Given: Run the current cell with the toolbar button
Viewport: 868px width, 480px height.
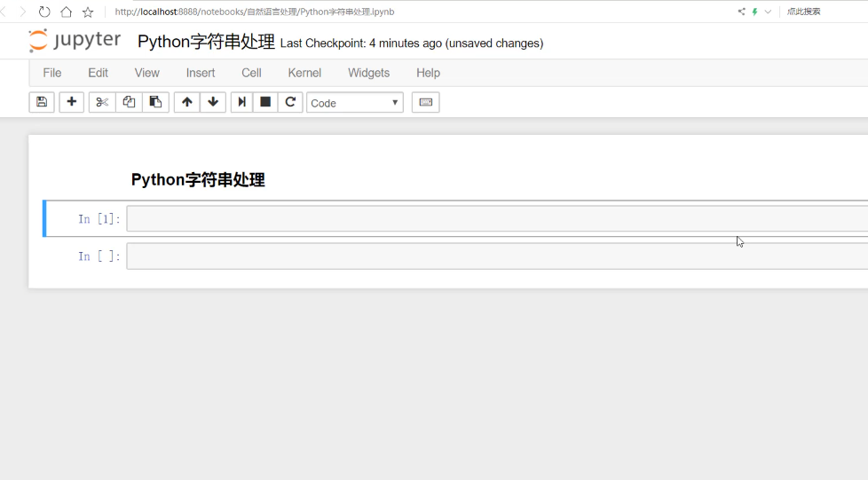Looking at the screenshot, I should (x=241, y=102).
